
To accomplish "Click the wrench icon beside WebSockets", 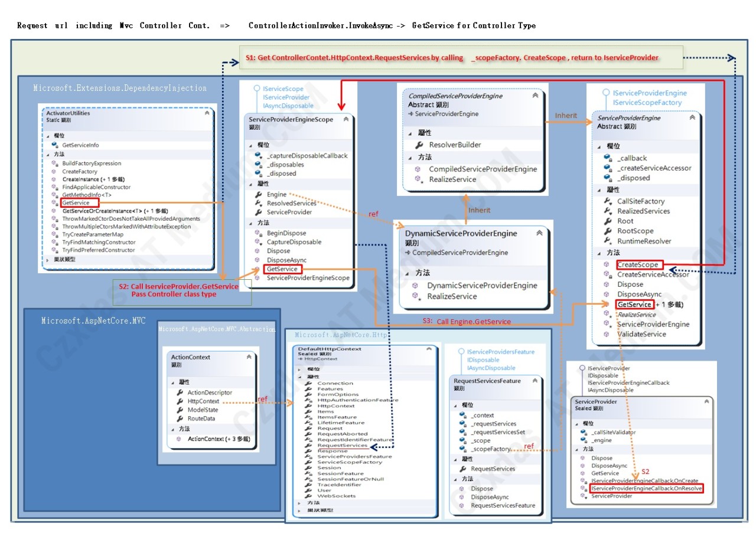I will (x=308, y=496).
